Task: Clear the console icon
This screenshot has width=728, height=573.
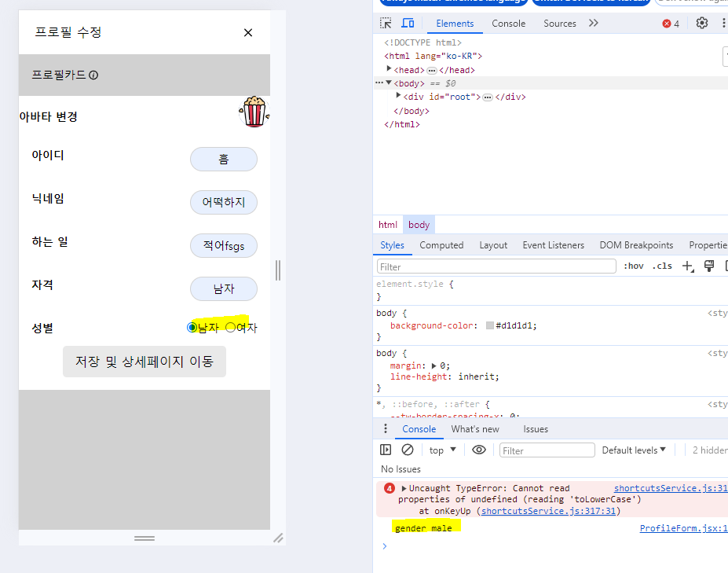Action: tap(407, 450)
